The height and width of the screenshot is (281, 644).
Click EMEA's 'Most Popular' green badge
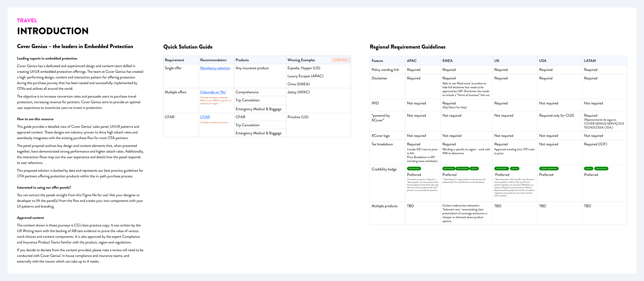(x=449, y=169)
